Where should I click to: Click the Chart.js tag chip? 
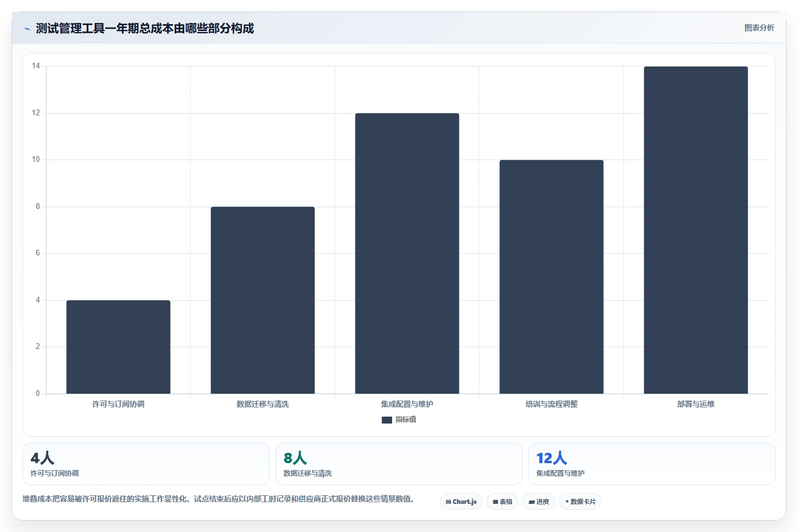coord(461,502)
